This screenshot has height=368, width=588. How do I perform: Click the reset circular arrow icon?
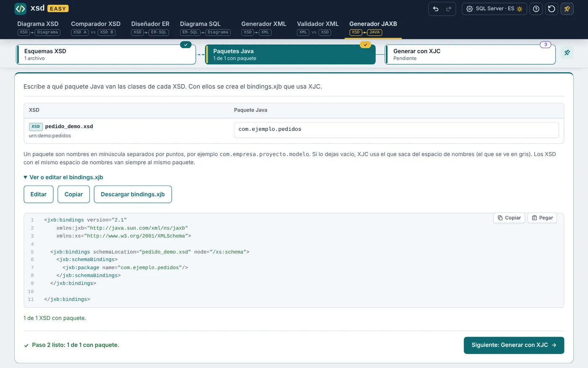[551, 9]
